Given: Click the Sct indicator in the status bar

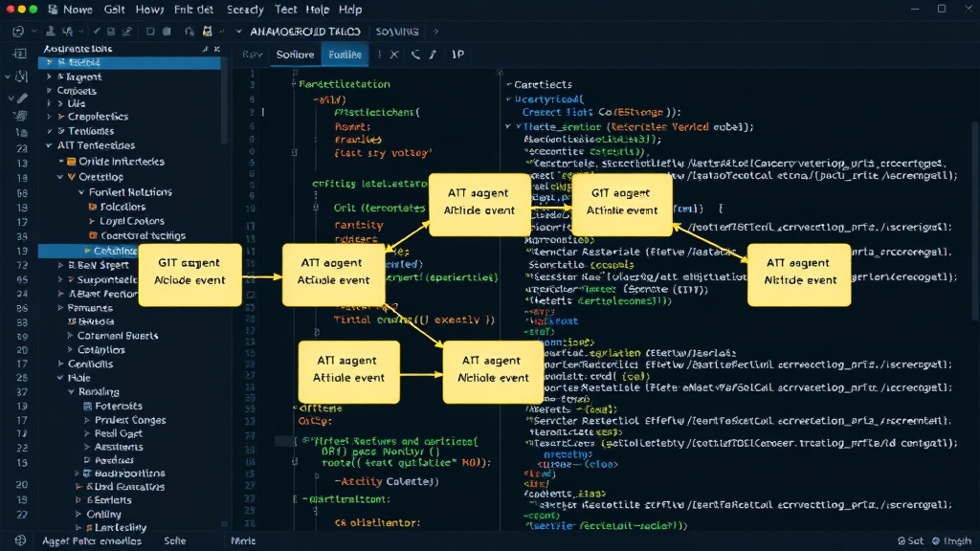Looking at the screenshot, I should [x=911, y=541].
